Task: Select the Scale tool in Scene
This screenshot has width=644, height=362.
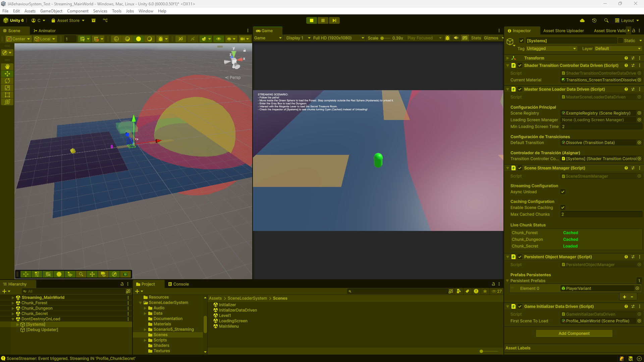Action: point(7,88)
